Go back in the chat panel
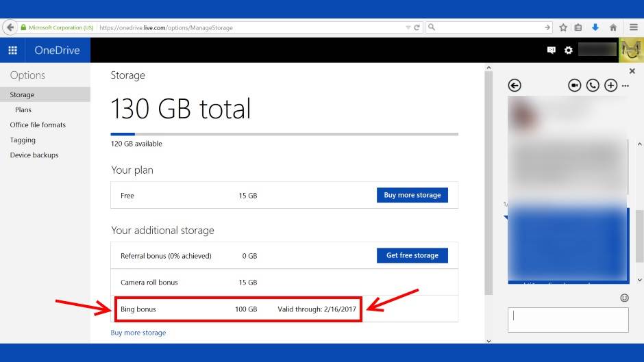Viewport: 644px width, 362px height. pyautogui.click(x=515, y=86)
